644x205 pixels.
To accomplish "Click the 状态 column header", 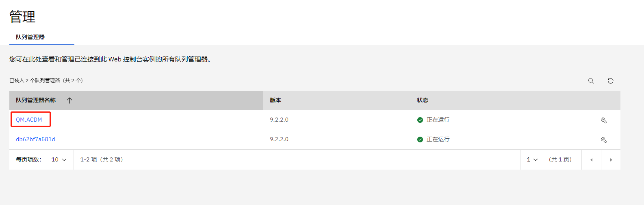I will coord(423,100).
